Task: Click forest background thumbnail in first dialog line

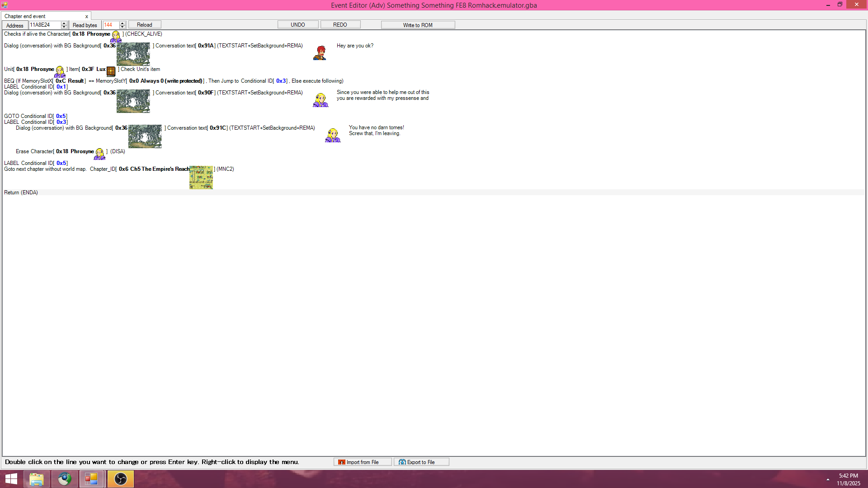Action: [x=133, y=54]
